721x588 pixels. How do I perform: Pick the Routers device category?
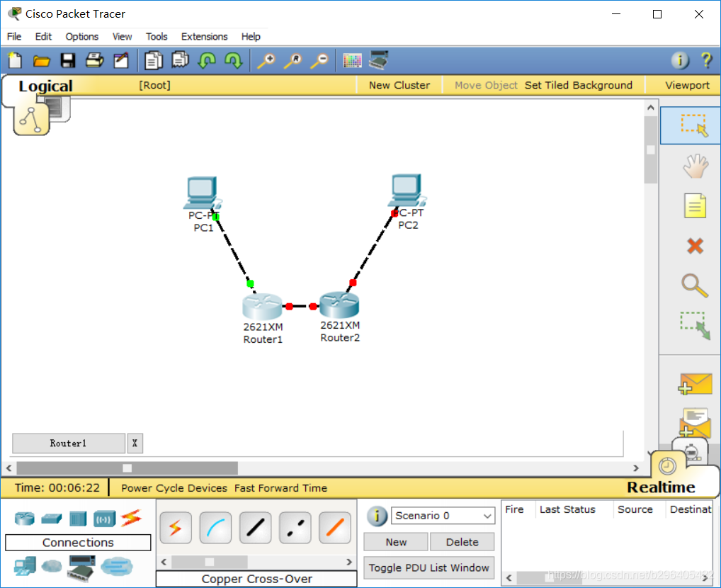point(24,519)
